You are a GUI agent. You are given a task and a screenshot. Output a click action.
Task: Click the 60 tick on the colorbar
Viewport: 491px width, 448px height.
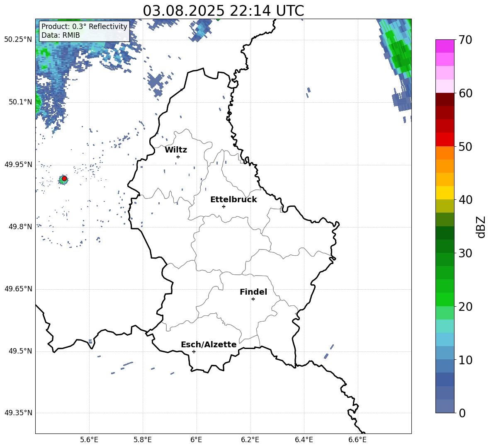(465, 93)
